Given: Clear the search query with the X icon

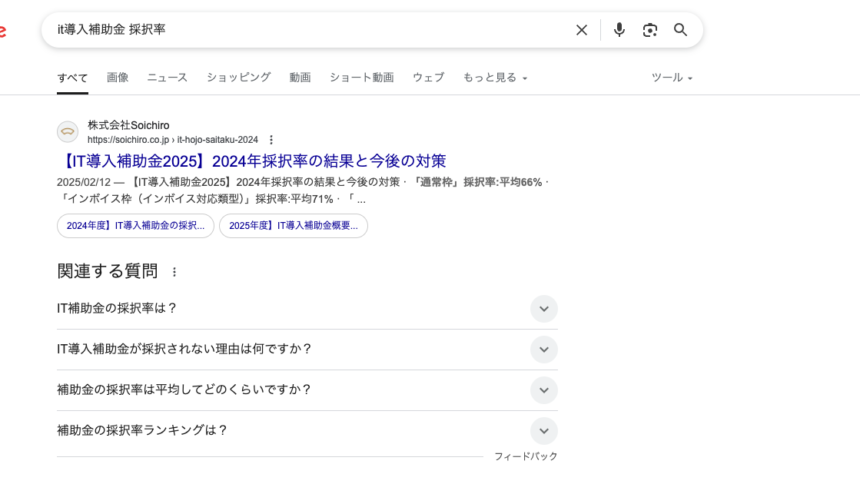Looking at the screenshot, I should coord(581,30).
